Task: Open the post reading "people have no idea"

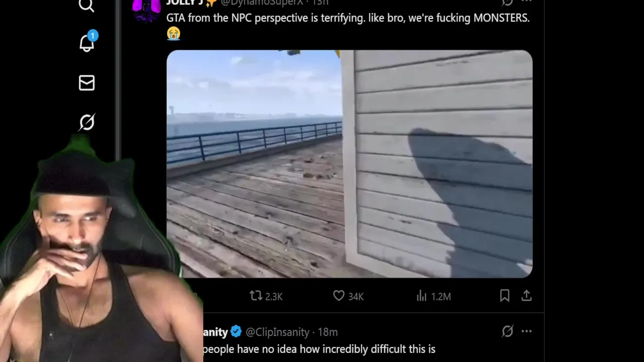Action: 319,349
